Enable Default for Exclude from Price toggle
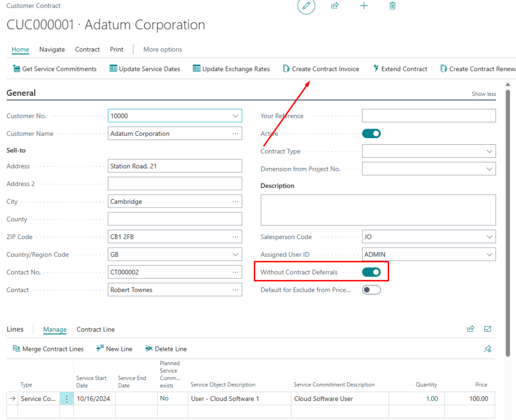The width and height of the screenshot is (516, 420). (x=371, y=290)
